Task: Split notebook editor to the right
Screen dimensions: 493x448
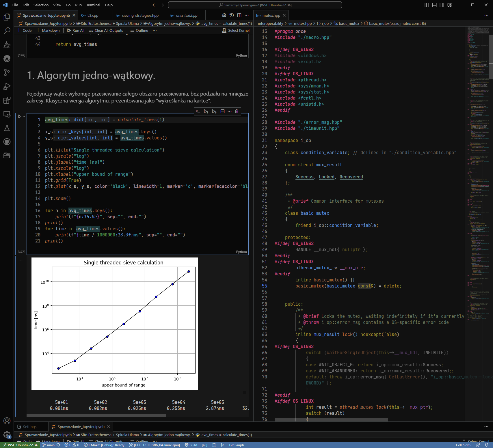Action: pos(239,15)
